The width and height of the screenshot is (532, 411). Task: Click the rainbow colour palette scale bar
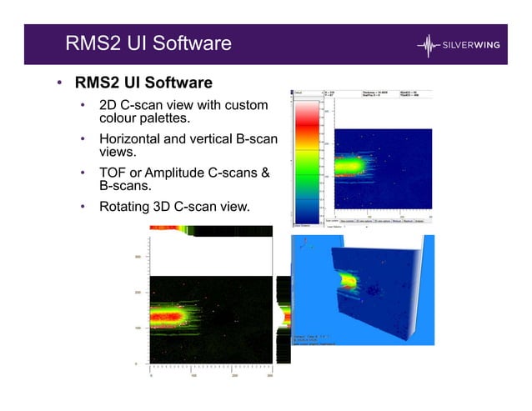pyautogui.click(x=307, y=162)
